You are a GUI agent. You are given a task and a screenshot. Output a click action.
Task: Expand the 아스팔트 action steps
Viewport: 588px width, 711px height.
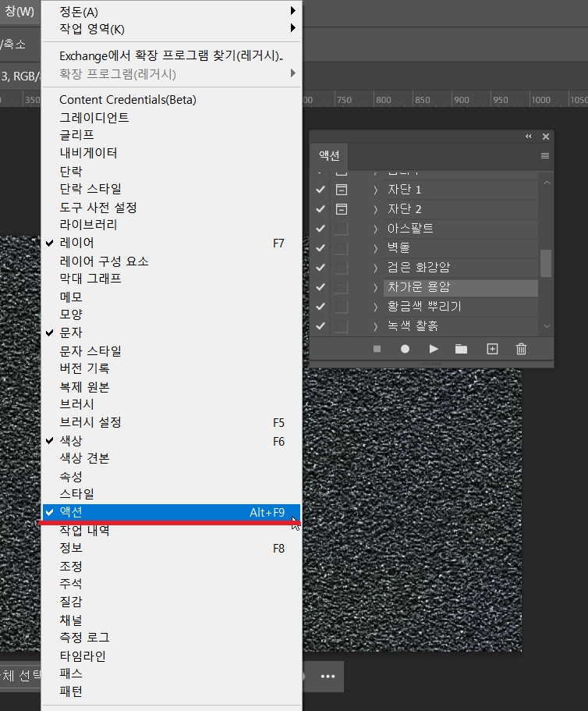point(375,229)
